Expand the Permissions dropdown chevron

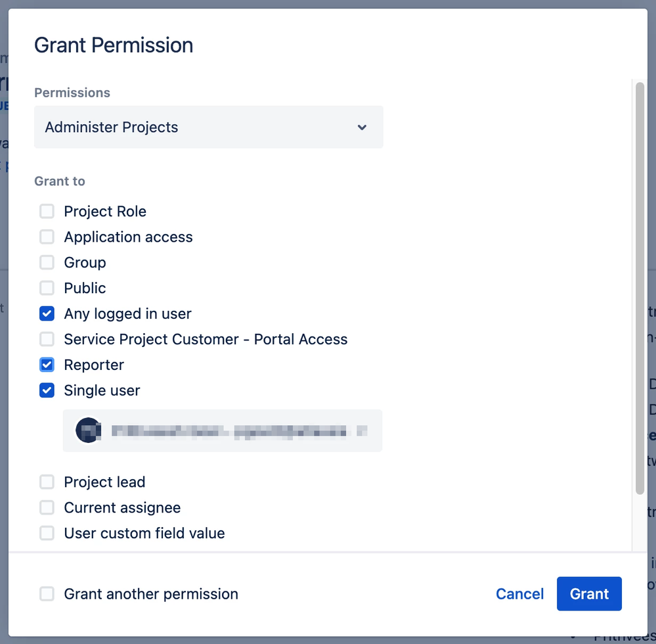click(362, 127)
